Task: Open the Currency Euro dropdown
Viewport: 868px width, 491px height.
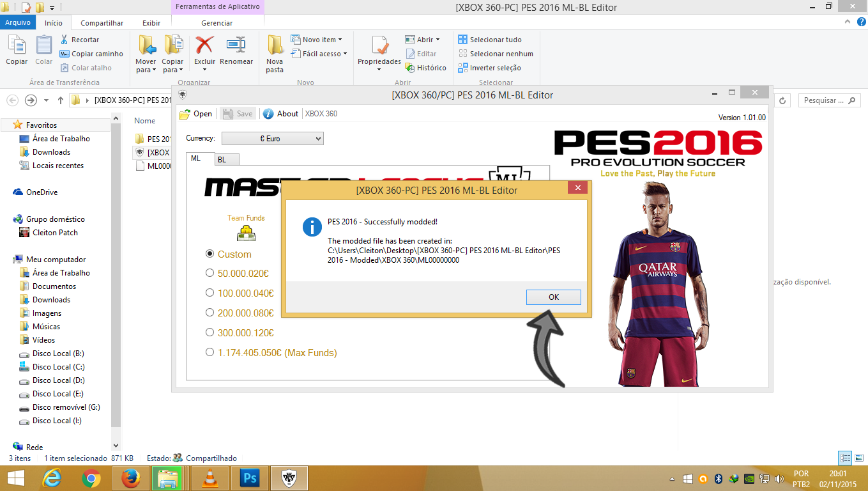Action: (x=273, y=139)
